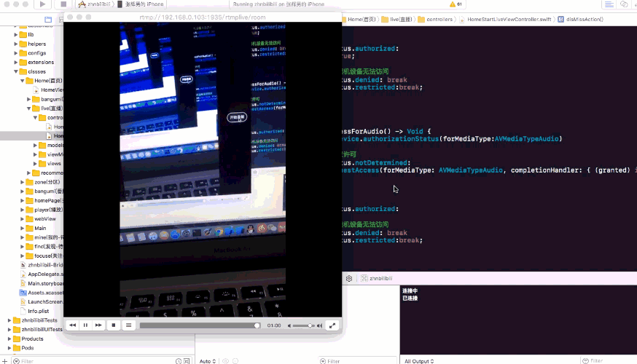Click the variable info icon
637x364 pixels.
click(x=235, y=361)
